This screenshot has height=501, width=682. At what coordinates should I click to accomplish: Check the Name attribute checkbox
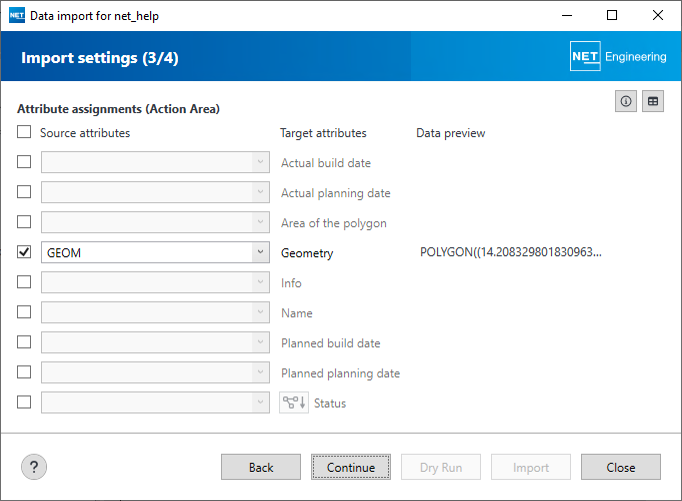[x=24, y=313]
